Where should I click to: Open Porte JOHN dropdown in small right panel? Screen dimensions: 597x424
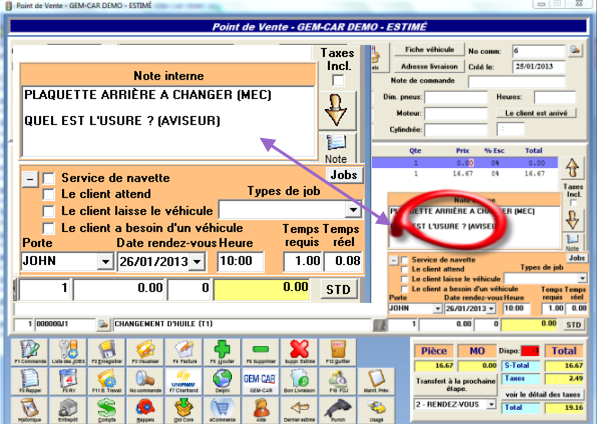438,309
